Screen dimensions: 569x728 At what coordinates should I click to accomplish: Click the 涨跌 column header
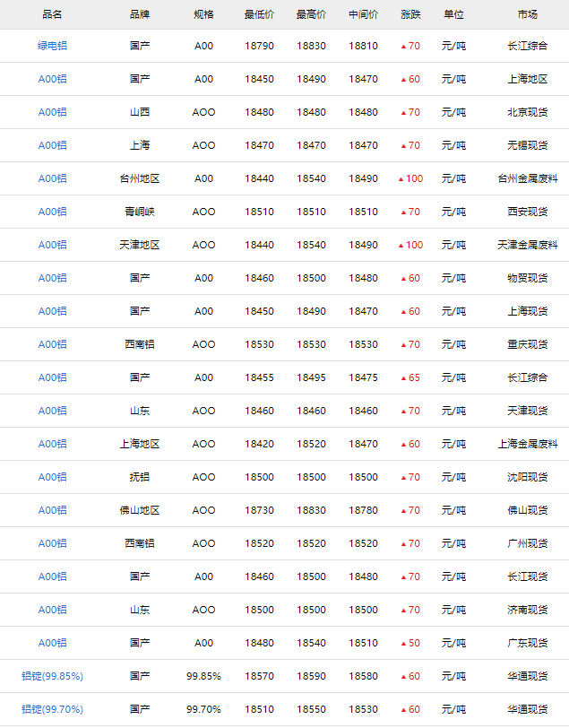(x=410, y=14)
